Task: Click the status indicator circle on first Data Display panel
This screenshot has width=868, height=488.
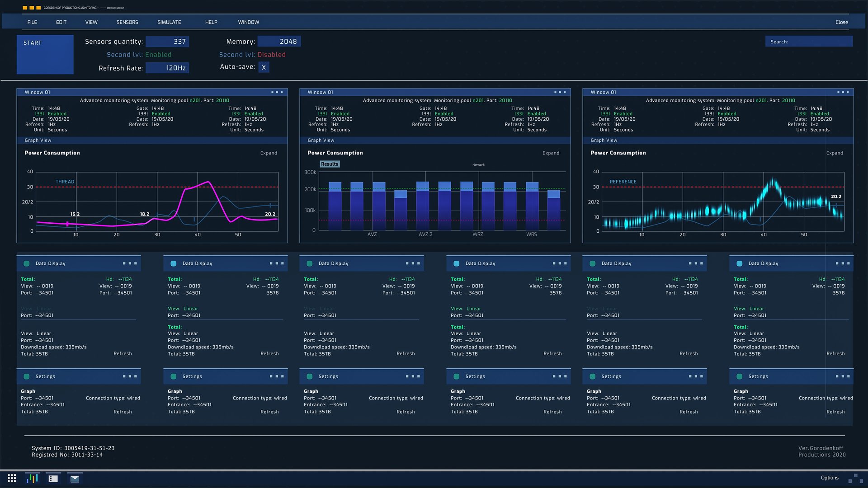Action: click(x=28, y=263)
